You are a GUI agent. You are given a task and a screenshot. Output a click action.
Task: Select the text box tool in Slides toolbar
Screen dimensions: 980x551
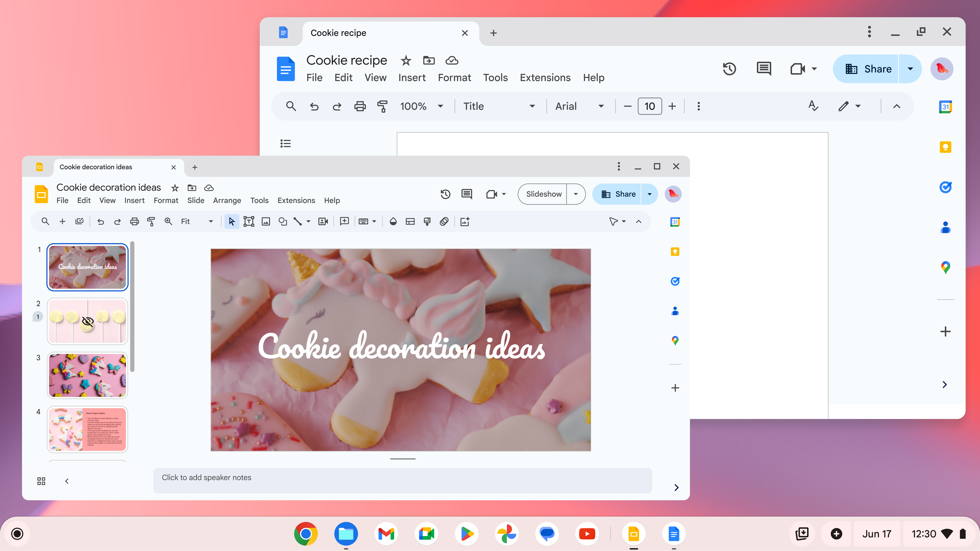point(248,222)
